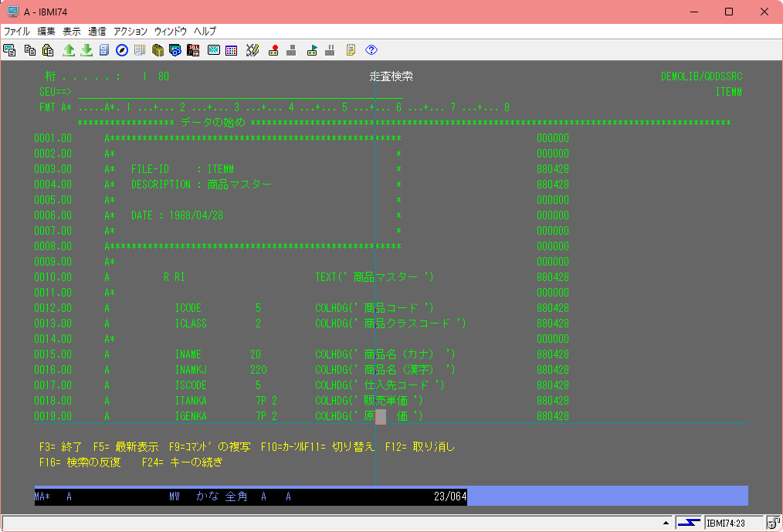Open the 編集 menu
The width and height of the screenshot is (783, 532).
pyautogui.click(x=46, y=31)
